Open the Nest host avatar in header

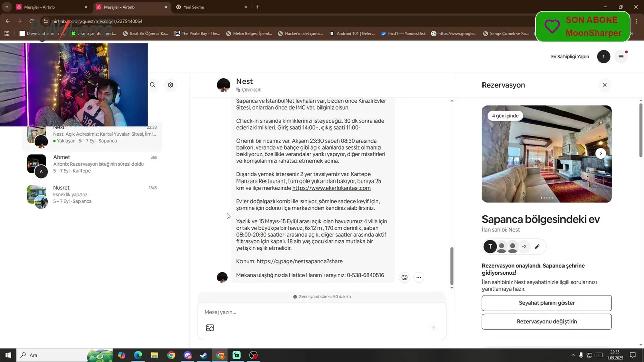pyautogui.click(x=224, y=85)
